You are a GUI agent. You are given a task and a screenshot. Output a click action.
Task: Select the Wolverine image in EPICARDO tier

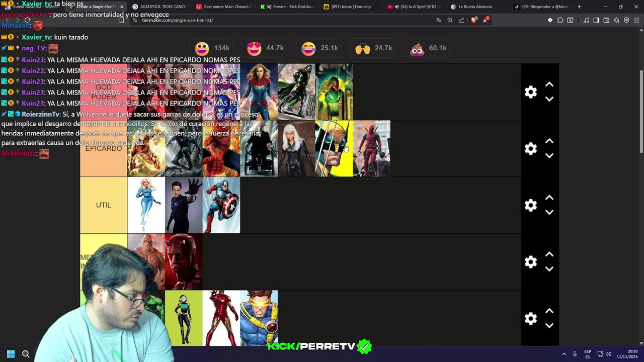coord(334,149)
